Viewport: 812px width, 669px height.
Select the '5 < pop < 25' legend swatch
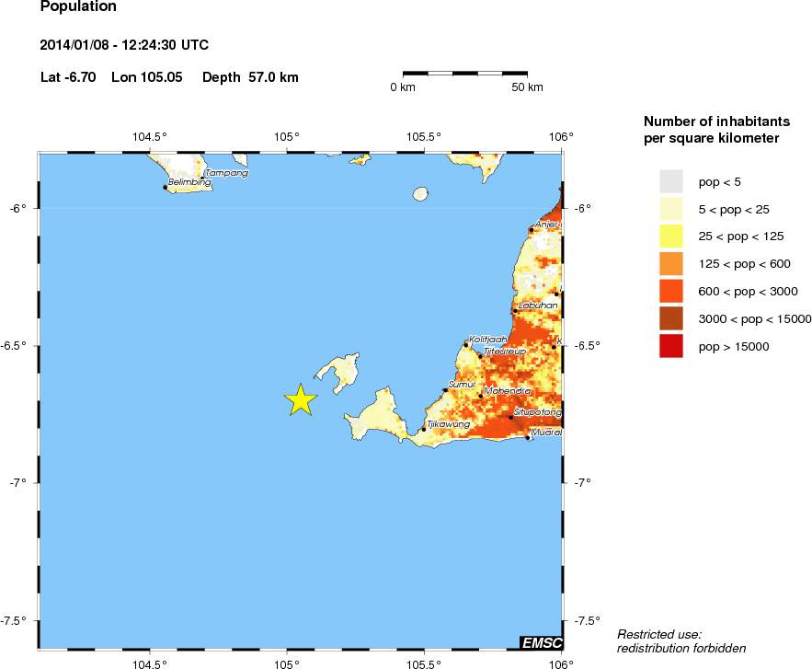pos(671,209)
